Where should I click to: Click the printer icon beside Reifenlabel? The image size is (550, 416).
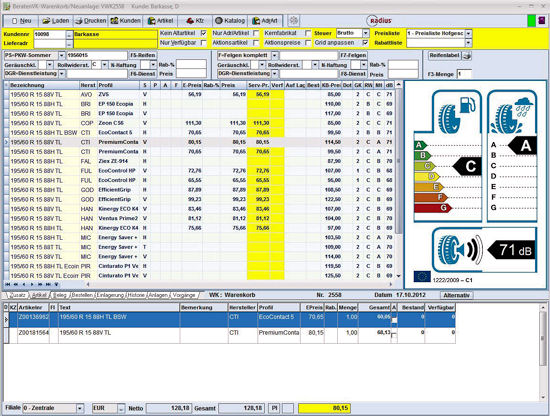[x=467, y=56]
